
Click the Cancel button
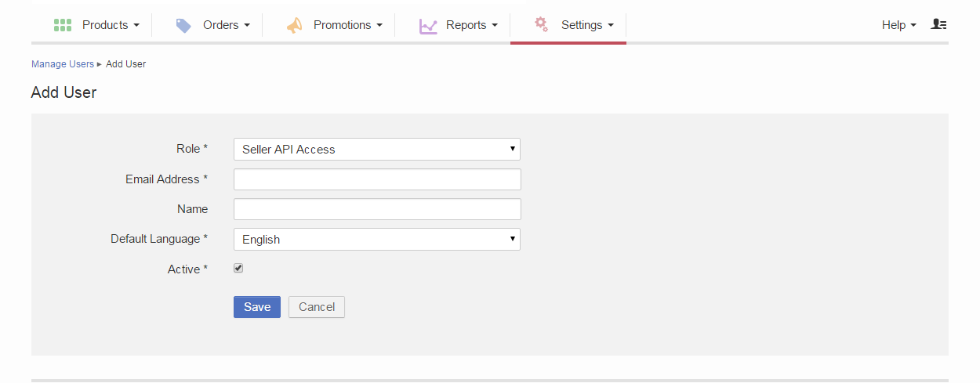[317, 307]
